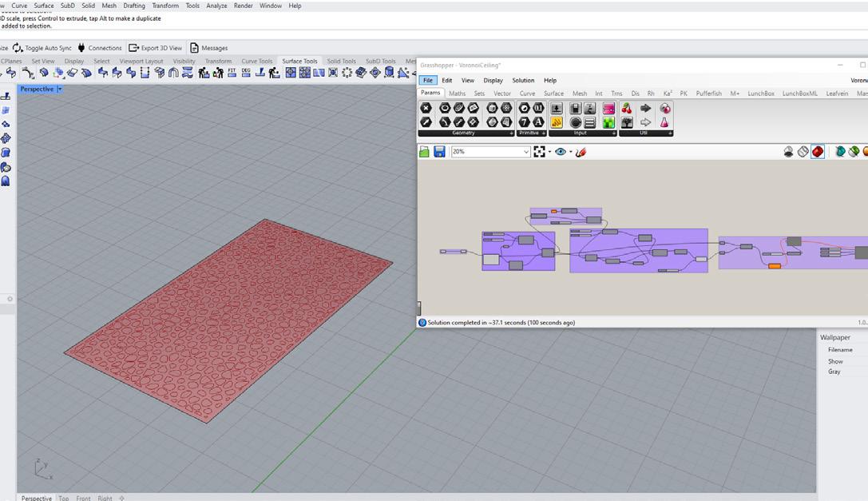Open the Messages button
The height and width of the screenshot is (501, 868).
point(208,48)
